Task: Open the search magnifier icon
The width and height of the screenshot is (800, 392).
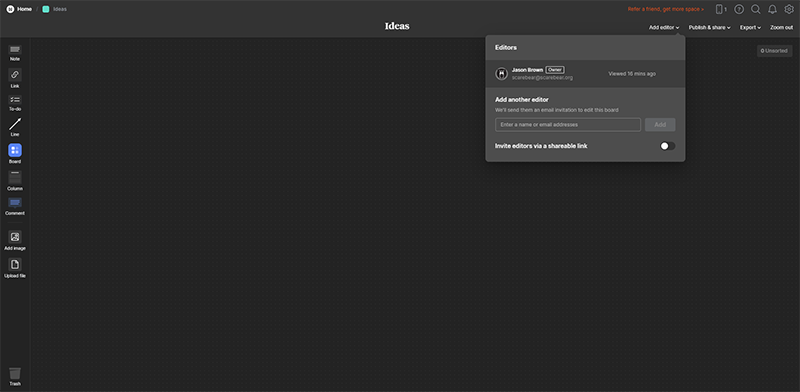Action: coord(756,9)
